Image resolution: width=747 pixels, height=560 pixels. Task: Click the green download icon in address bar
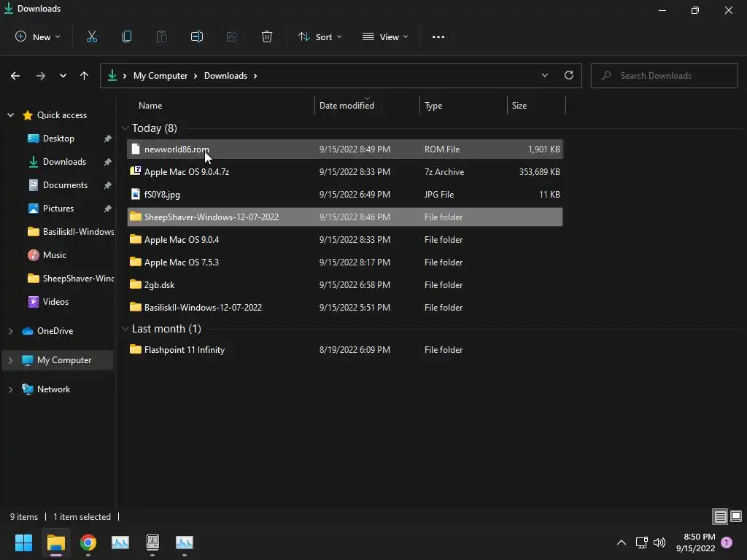(112, 75)
